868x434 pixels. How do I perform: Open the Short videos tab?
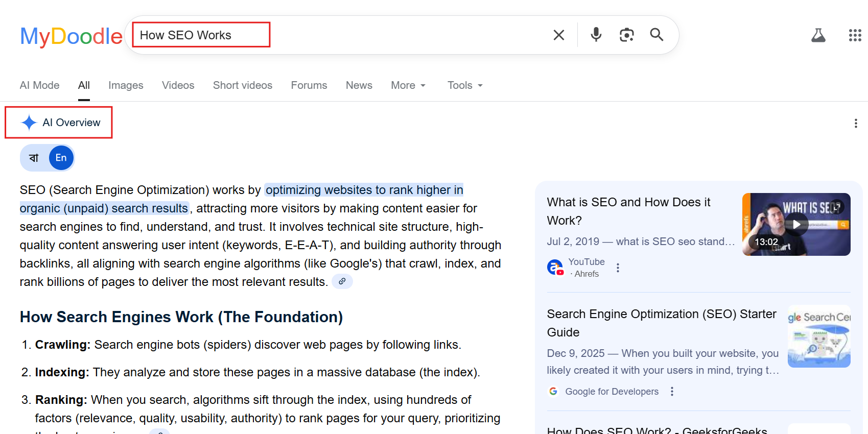click(x=243, y=85)
